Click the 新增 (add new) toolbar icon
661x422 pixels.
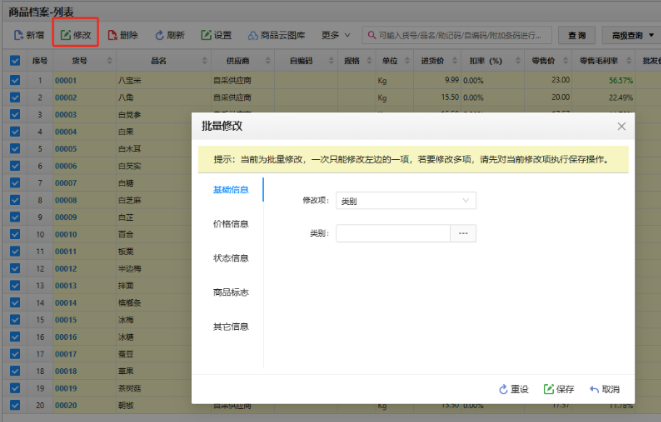19,35
